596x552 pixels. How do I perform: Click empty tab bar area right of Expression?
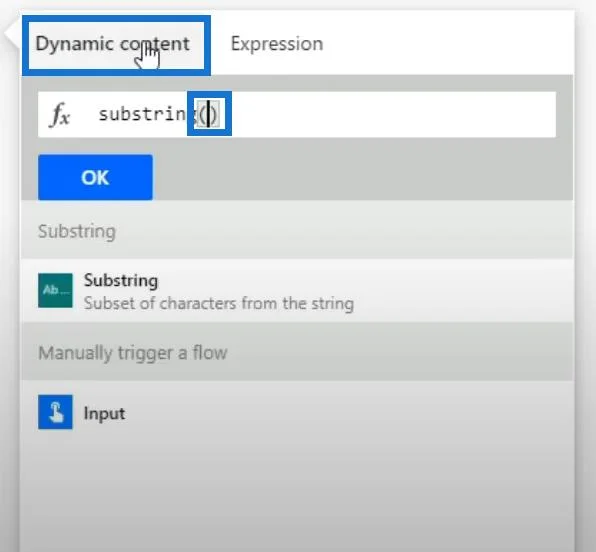coord(449,43)
